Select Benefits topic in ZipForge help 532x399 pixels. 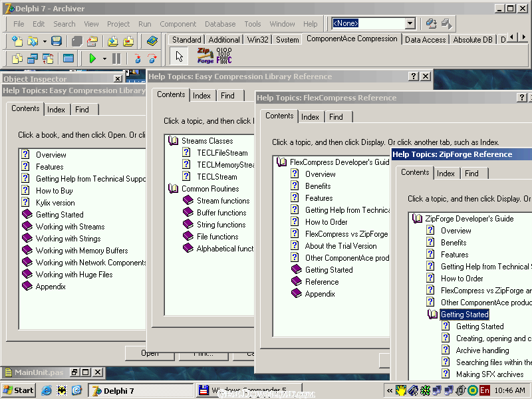pyautogui.click(x=454, y=243)
